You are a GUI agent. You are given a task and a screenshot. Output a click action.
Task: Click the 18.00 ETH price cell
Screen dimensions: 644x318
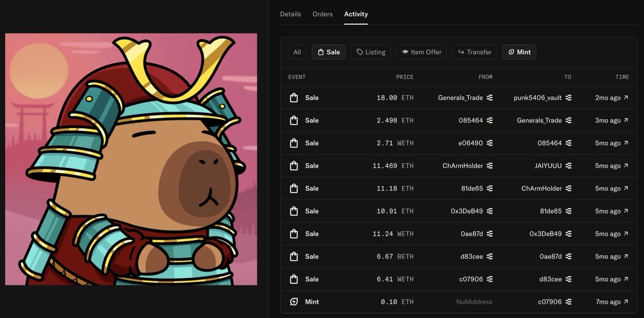click(395, 98)
